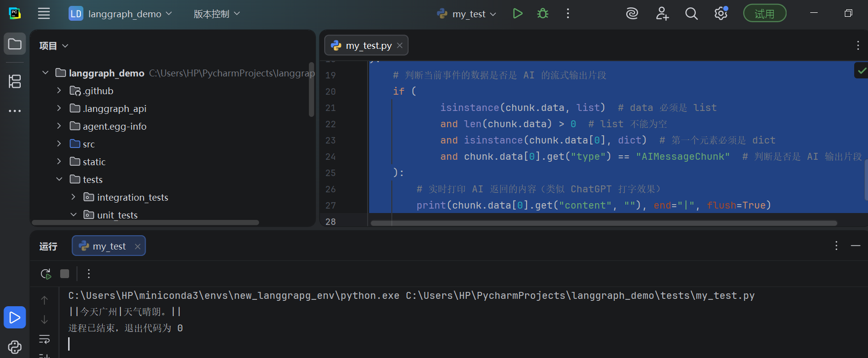Hide the Run tool window

point(856,246)
